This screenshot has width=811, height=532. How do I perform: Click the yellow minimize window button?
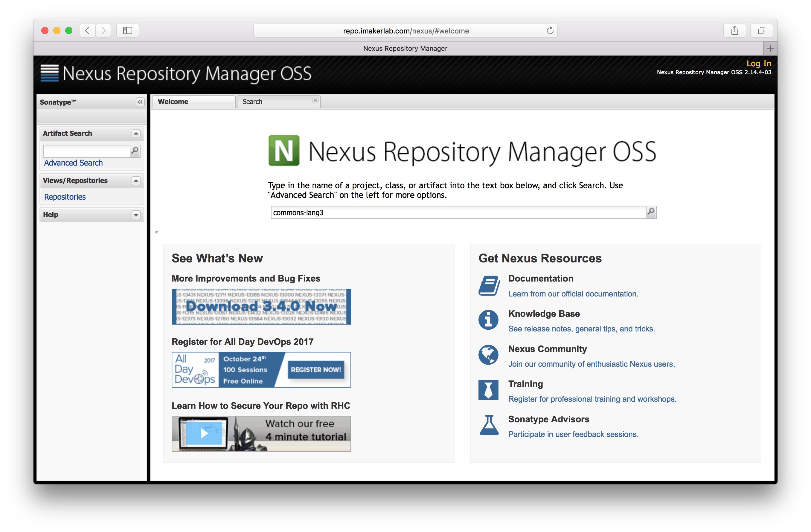pyautogui.click(x=57, y=31)
